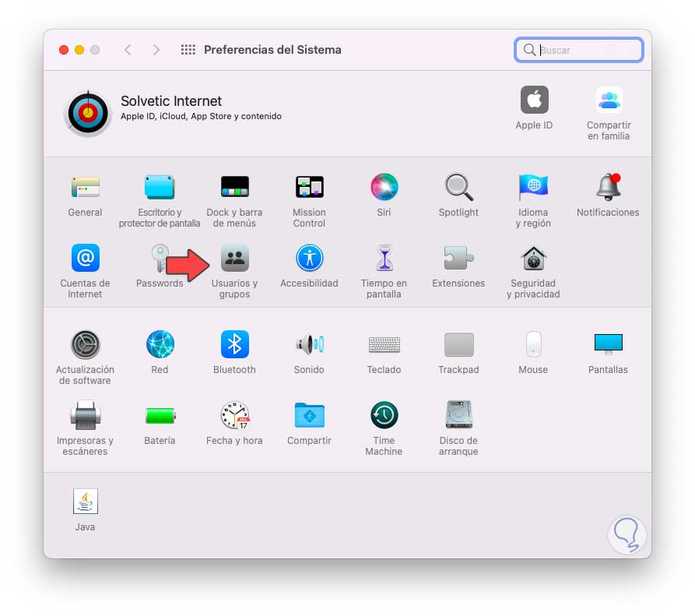Go forward with the right chevron
This screenshot has height=616, width=695.
coord(156,50)
